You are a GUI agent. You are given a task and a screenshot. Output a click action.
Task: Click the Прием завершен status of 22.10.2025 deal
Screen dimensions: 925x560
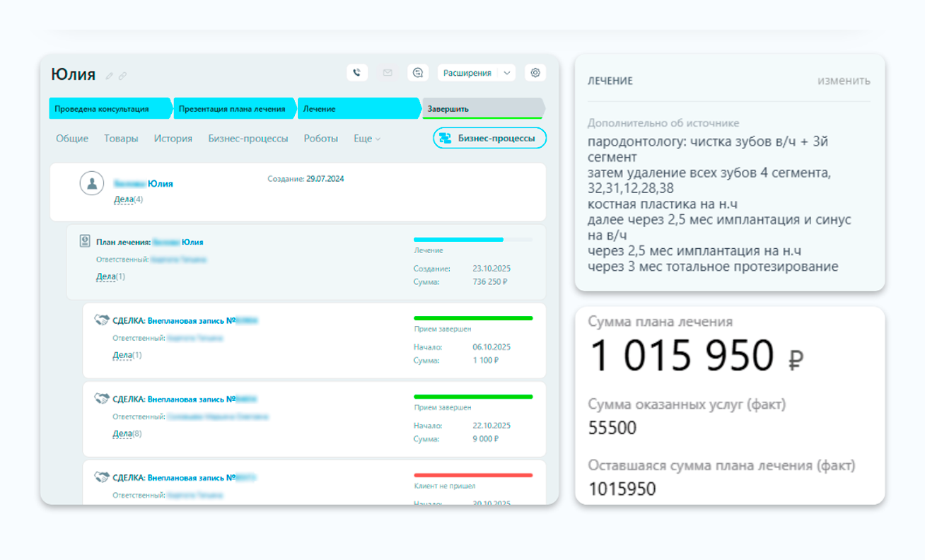click(x=443, y=408)
